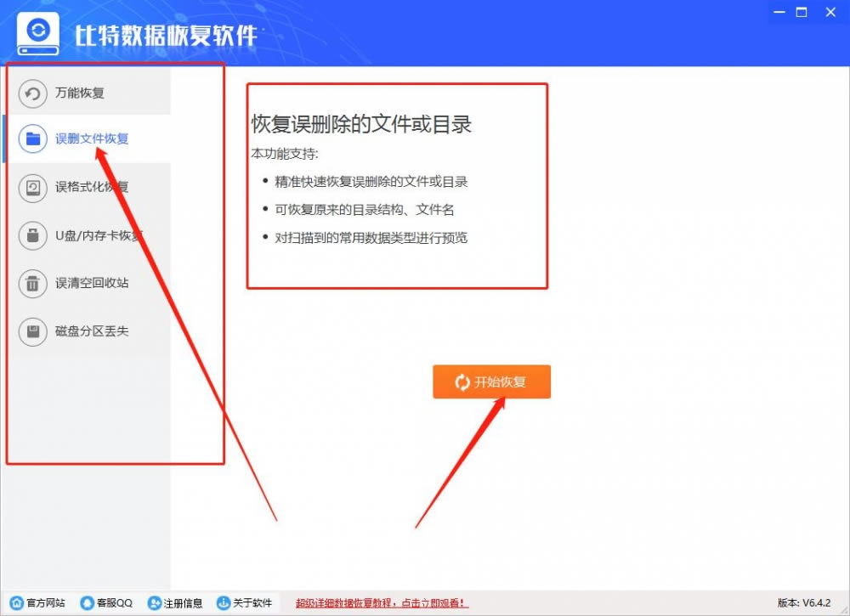Open the 客服QQ support icon
The height and width of the screenshot is (616, 850).
pyautogui.click(x=86, y=603)
